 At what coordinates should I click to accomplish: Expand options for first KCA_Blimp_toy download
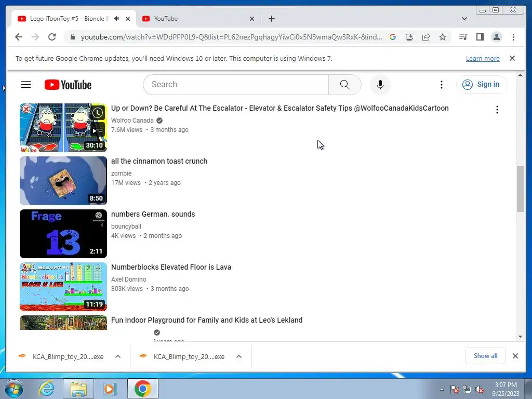[118, 356]
